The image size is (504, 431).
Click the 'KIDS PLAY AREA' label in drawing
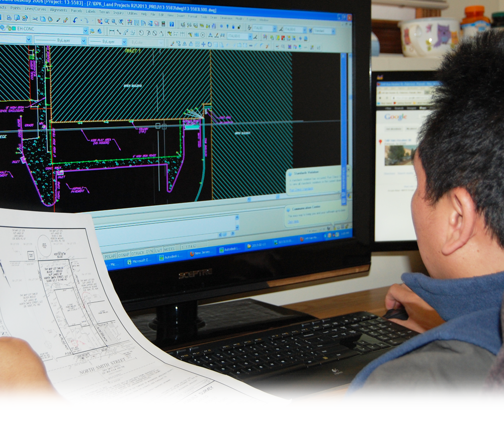pyautogui.click(x=102, y=141)
